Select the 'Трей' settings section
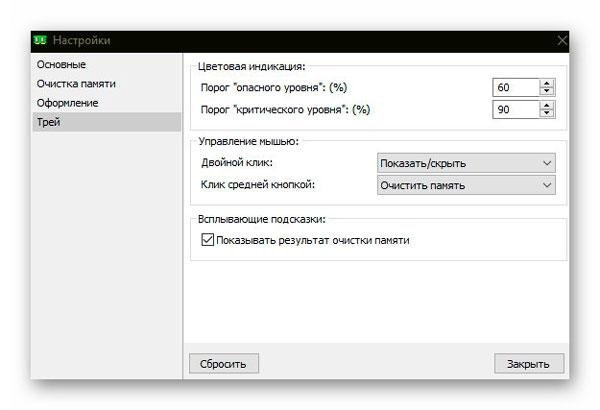The height and width of the screenshot is (410, 600). point(107,122)
